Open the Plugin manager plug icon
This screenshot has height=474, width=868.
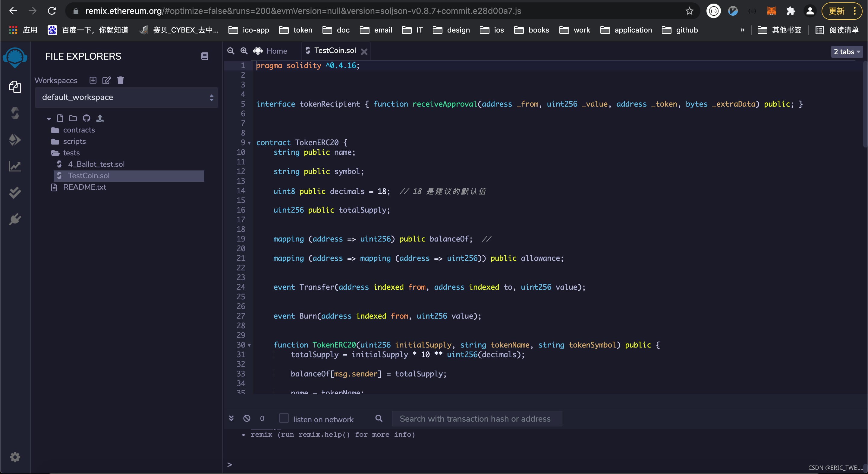[15, 219]
